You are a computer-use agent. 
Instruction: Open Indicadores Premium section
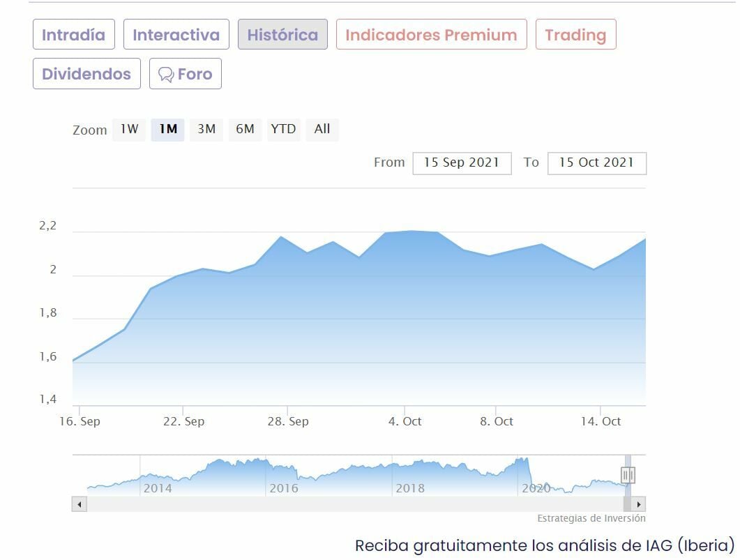tap(431, 35)
